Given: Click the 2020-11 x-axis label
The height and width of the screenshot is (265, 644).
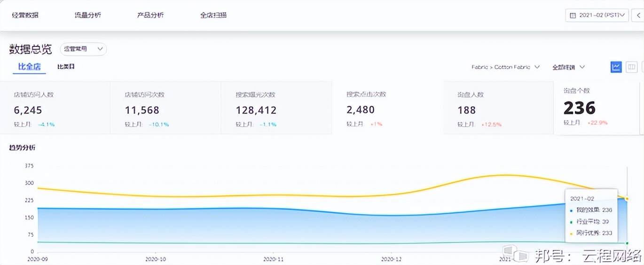Looking at the screenshot, I should (x=273, y=259).
